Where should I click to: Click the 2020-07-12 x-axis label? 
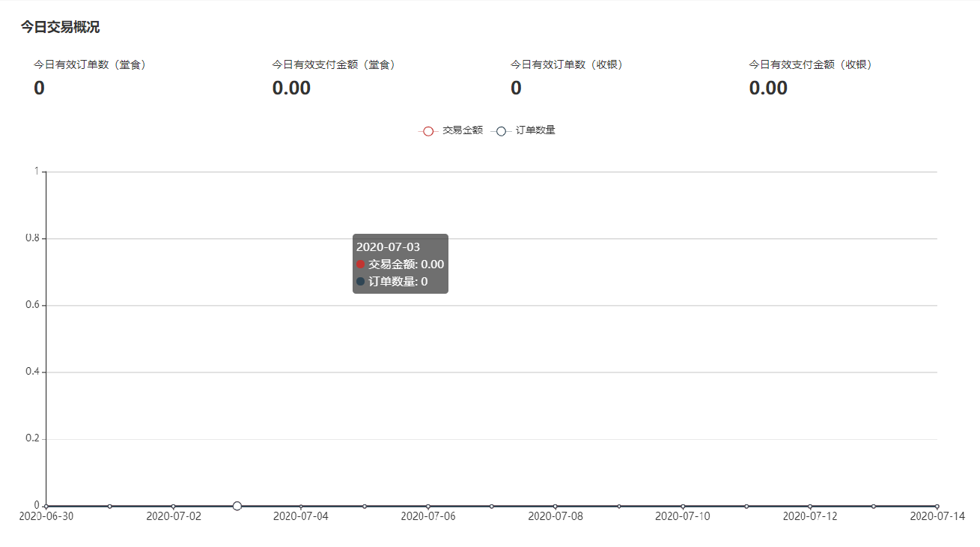[810, 516]
